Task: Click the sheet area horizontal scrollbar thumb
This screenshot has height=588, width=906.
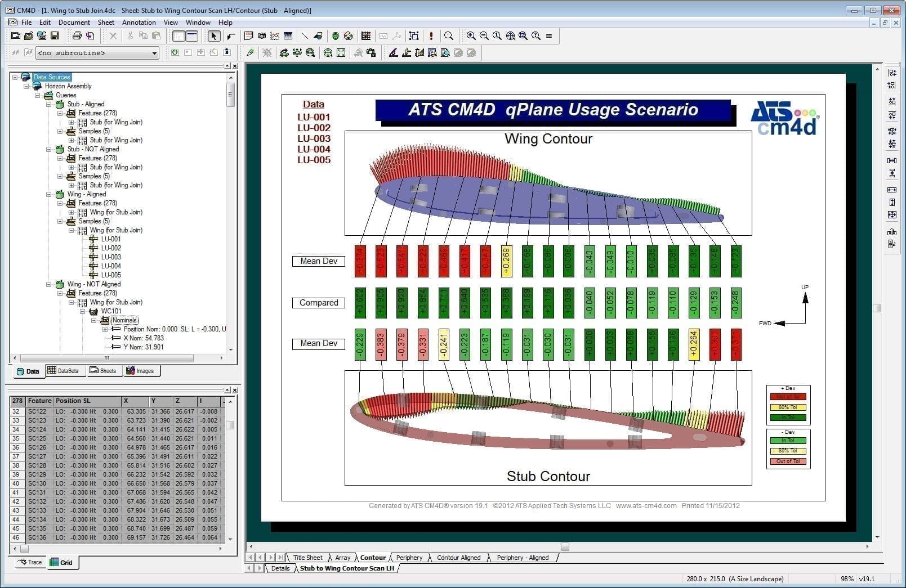Action: tap(565, 546)
